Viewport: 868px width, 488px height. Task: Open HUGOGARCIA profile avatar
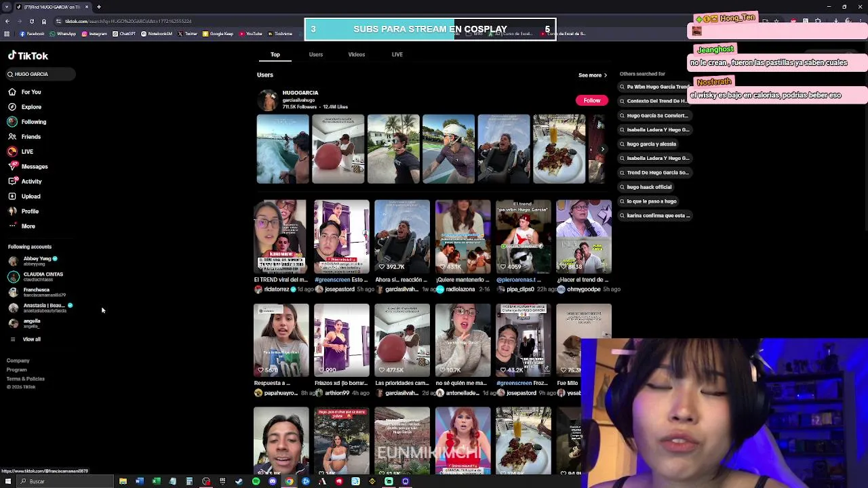(267, 100)
